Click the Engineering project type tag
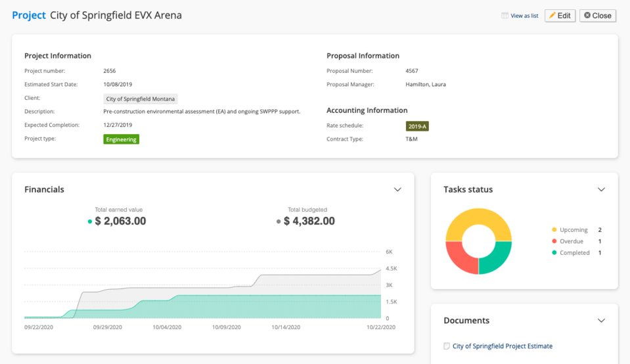 point(122,139)
